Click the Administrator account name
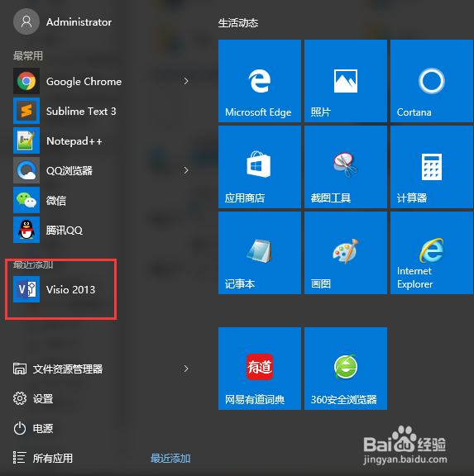This screenshot has width=474, height=476. pyautogui.click(x=79, y=22)
